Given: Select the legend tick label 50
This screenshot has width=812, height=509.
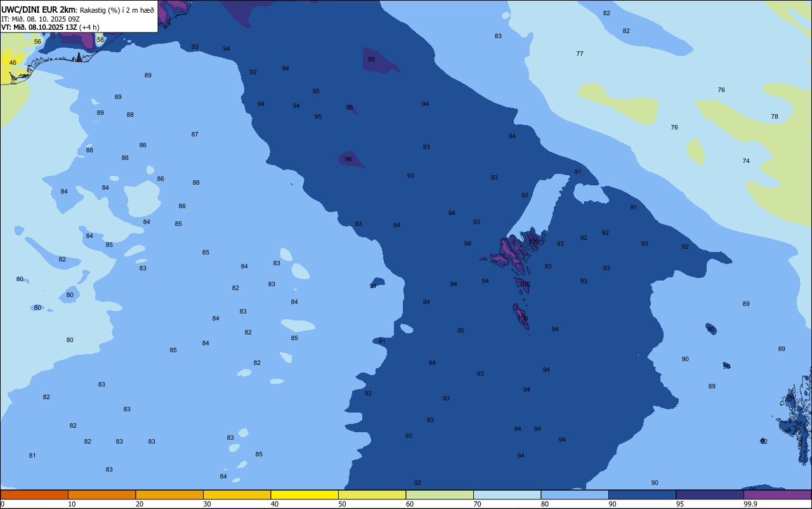Looking at the screenshot, I should coord(342,504).
